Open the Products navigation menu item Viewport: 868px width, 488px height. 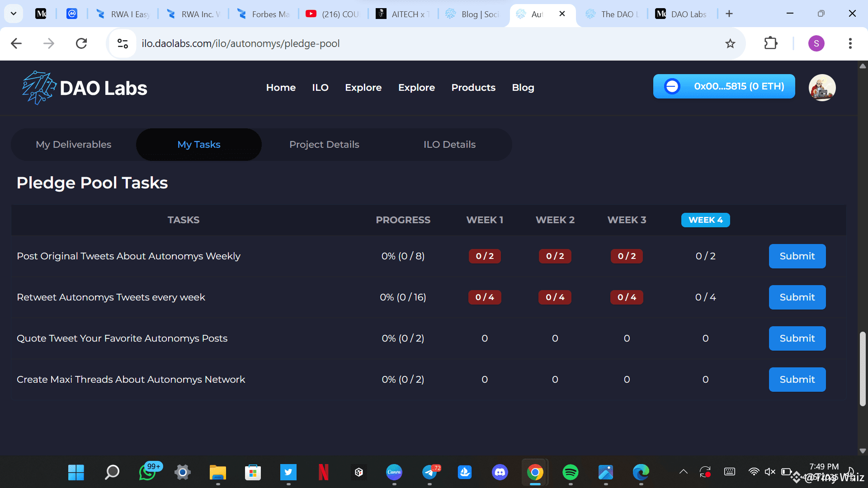pos(473,88)
